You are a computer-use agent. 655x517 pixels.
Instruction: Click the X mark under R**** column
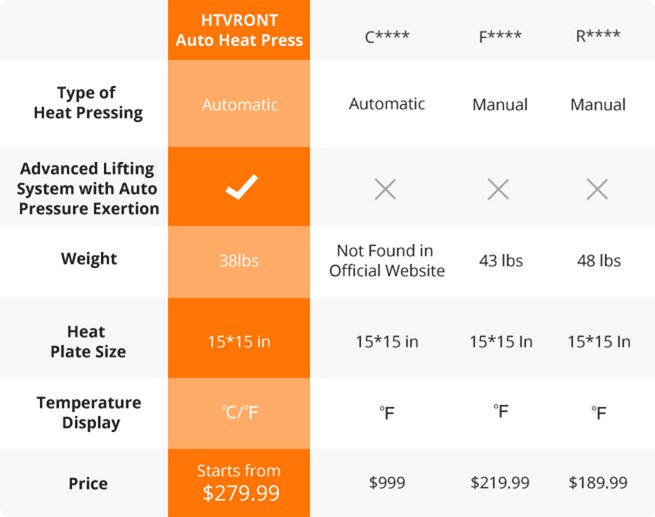pos(597,188)
